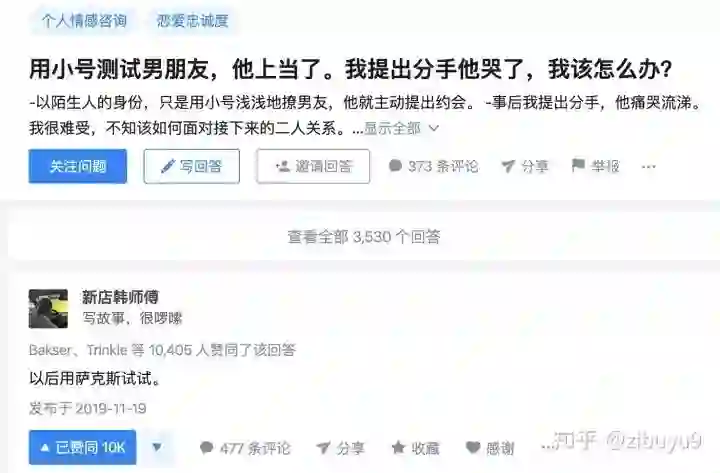Expand question details via 显示全部

click(402, 129)
